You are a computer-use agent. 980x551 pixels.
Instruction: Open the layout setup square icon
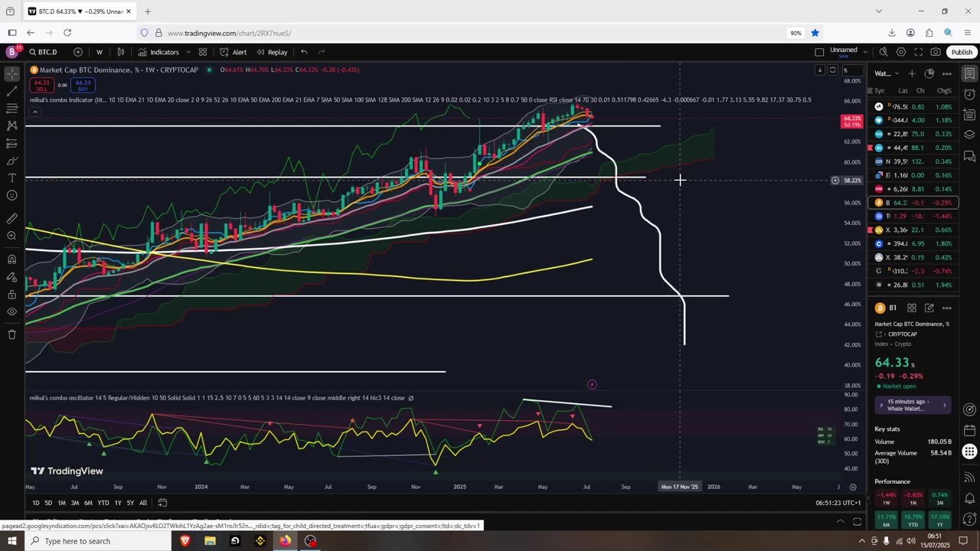coord(819,52)
